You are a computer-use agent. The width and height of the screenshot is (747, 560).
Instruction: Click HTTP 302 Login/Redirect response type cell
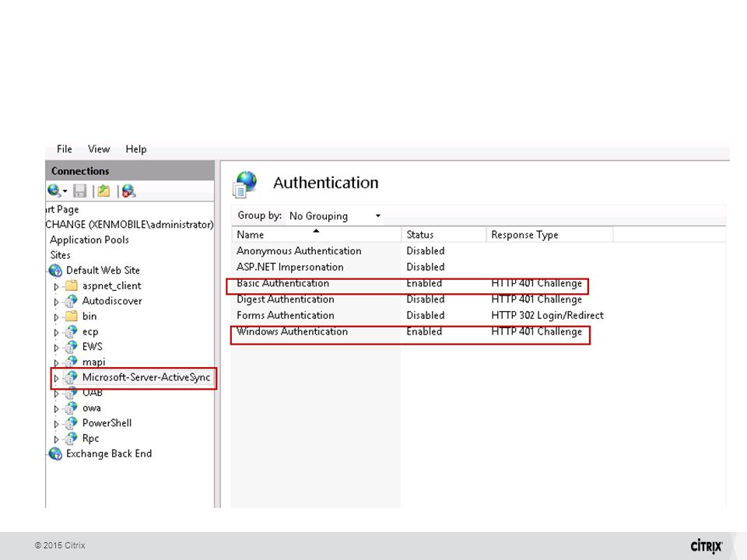(547, 315)
